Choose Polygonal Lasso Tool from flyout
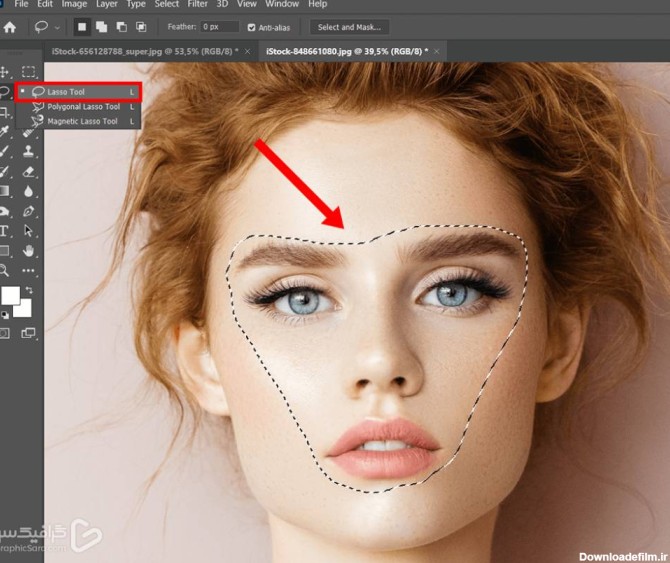 [83, 106]
